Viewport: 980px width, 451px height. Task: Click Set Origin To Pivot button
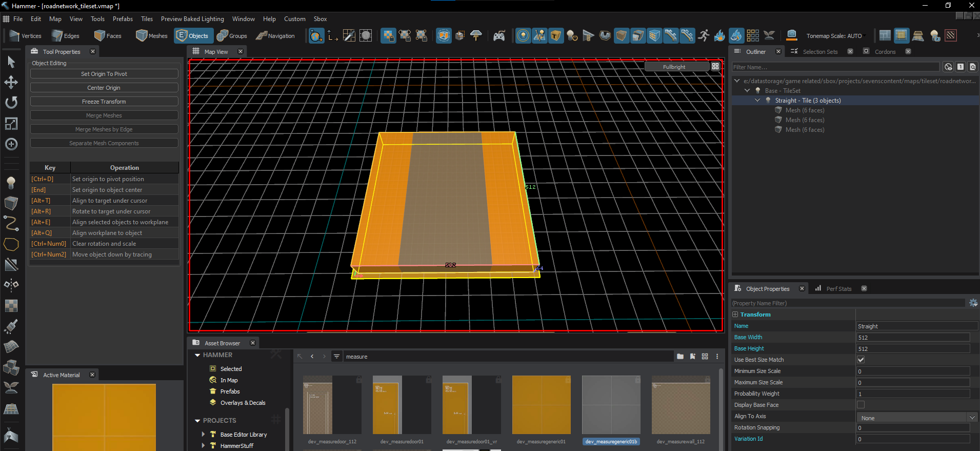click(104, 74)
